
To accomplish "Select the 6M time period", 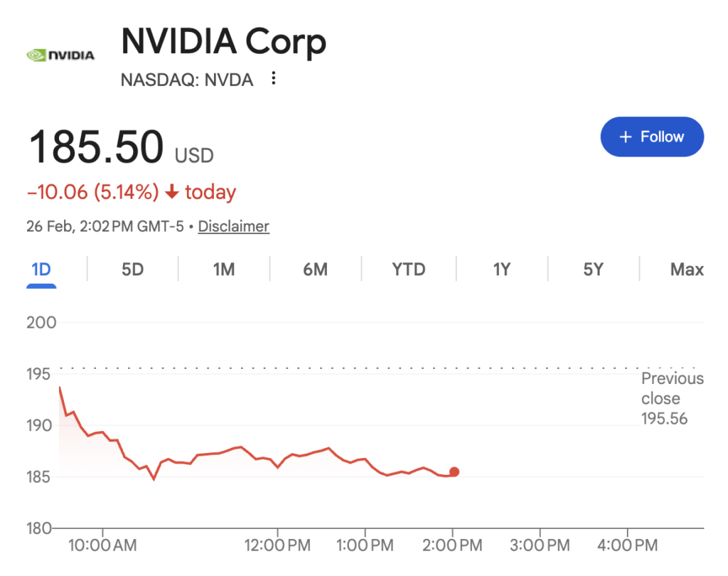I will [x=316, y=270].
